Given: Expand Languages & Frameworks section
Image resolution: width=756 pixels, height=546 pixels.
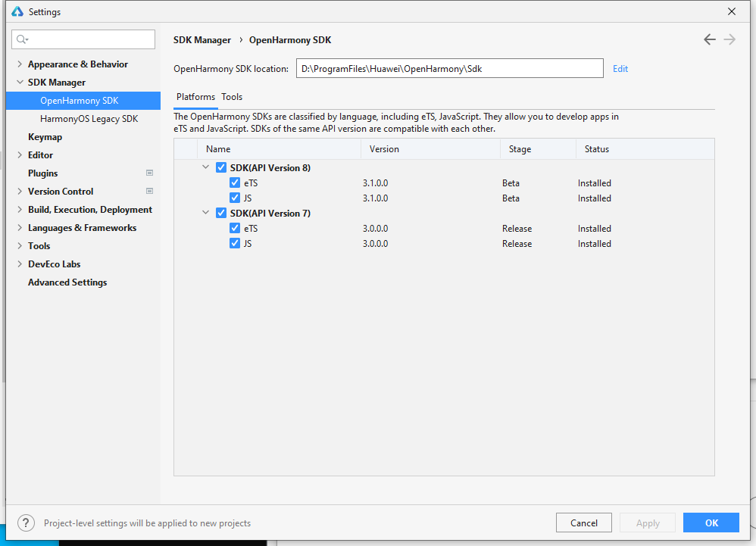Looking at the screenshot, I should click(x=20, y=228).
